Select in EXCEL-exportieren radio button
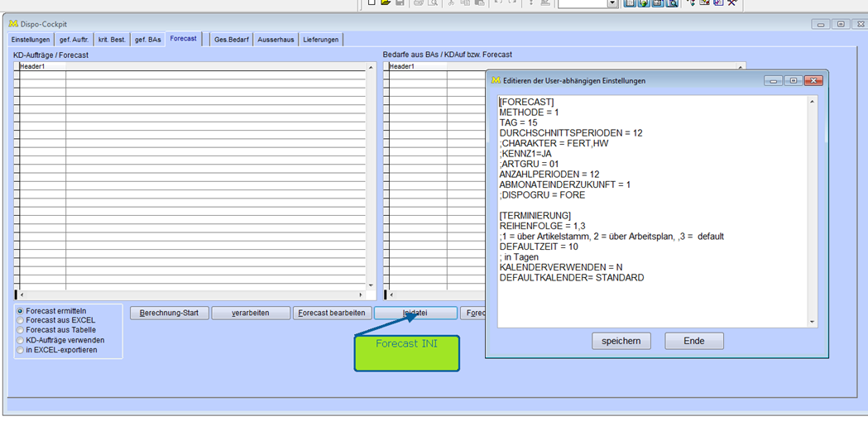868x426 pixels. [x=20, y=350]
